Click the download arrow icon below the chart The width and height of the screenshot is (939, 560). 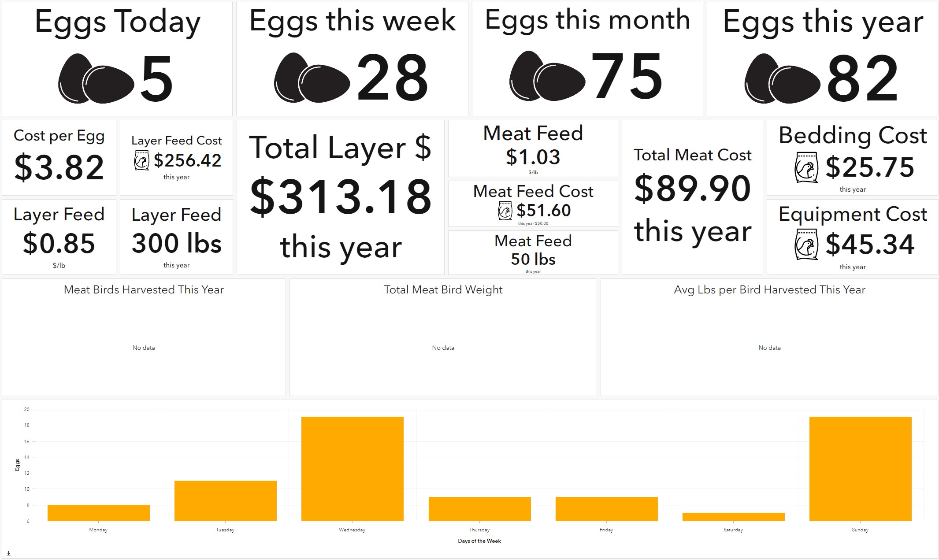(x=8, y=553)
